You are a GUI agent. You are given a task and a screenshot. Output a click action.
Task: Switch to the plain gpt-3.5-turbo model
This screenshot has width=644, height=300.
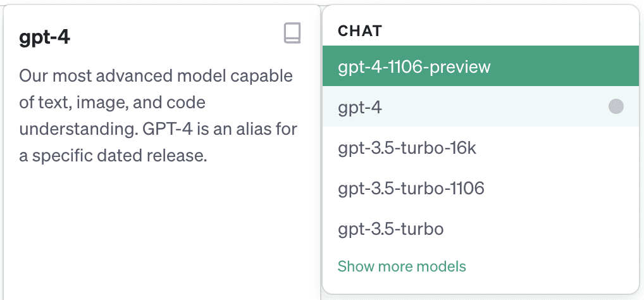tap(390, 228)
